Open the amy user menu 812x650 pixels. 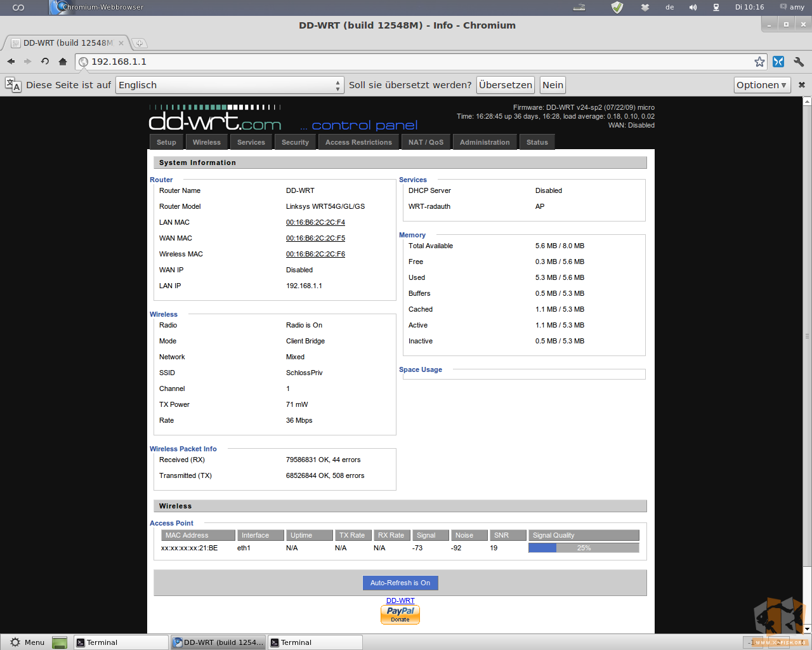pos(792,7)
